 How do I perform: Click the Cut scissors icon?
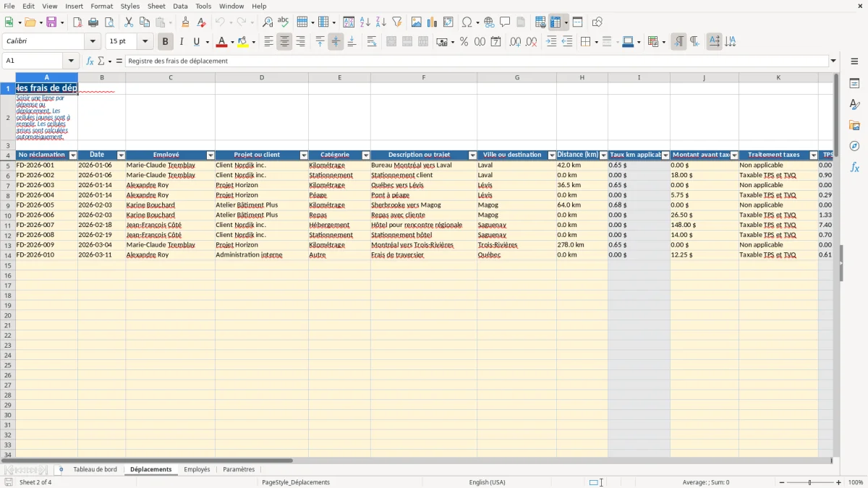pos(128,22)
